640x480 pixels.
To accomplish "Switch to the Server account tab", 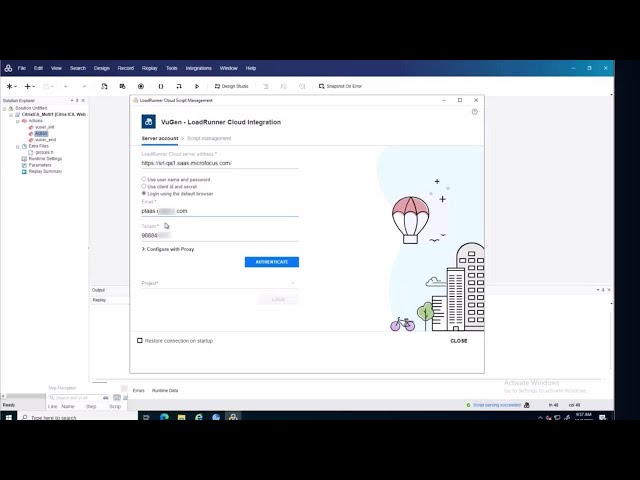I will [x=160, y=138].
